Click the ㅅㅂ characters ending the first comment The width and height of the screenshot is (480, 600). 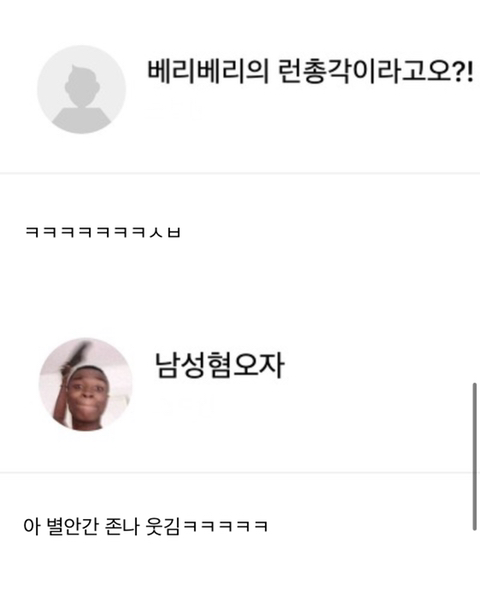165,232
